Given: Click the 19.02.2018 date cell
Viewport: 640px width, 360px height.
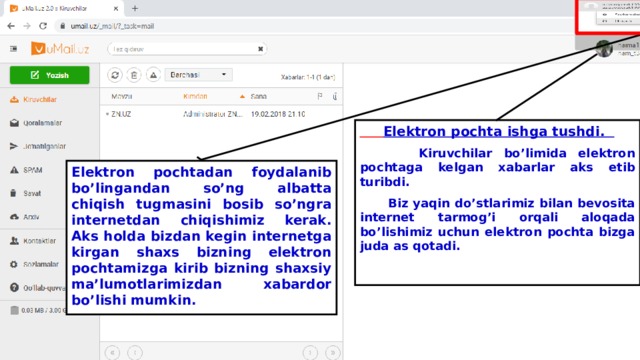Looking at the screenshot, I should tap(278, 114).
